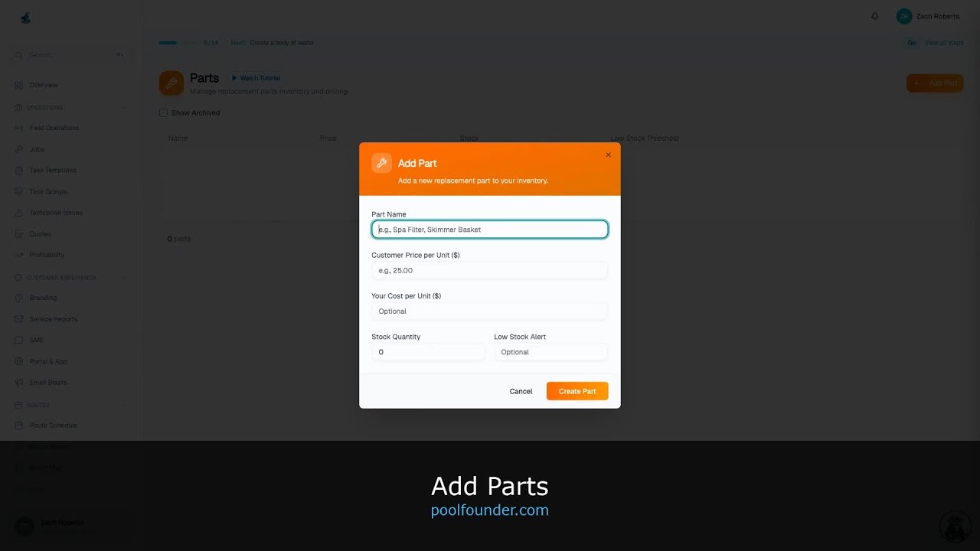Click the Part Name input field
The image size is (980, 551).
coord(490,230)
